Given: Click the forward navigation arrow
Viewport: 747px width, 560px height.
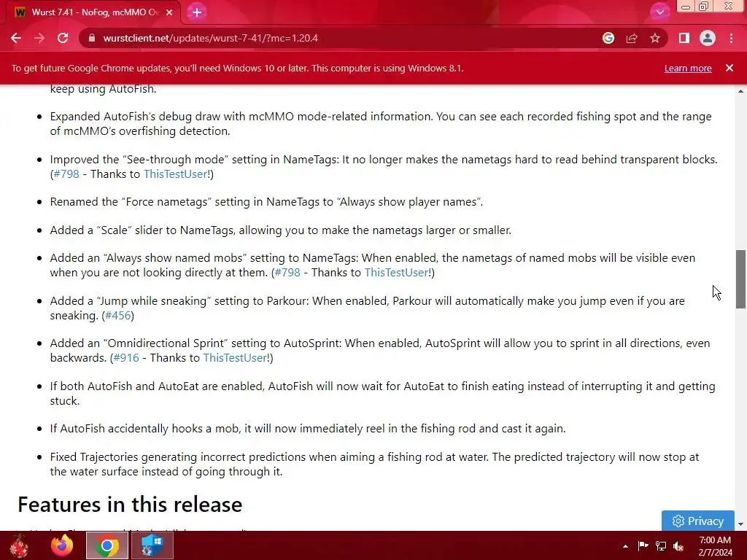Looking at the screenshot, I should pos(39,38).
